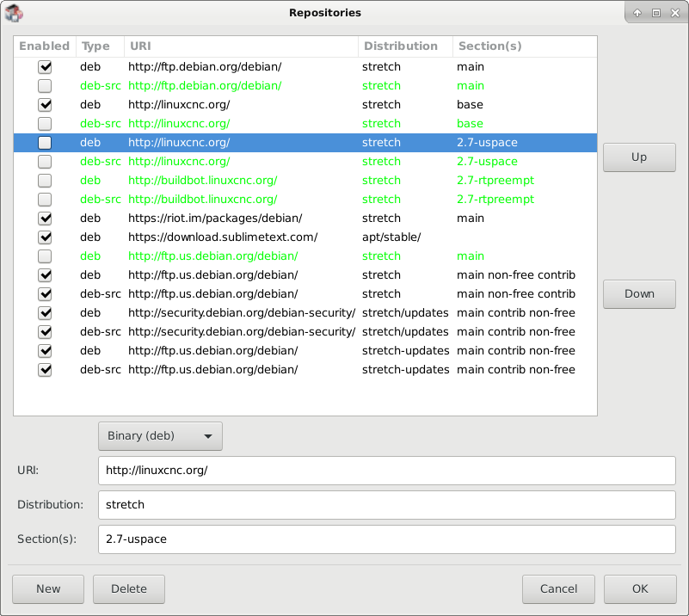
Task: Click the first http://ftp.debian.org/debian/ URI
Action: [205, 67]
